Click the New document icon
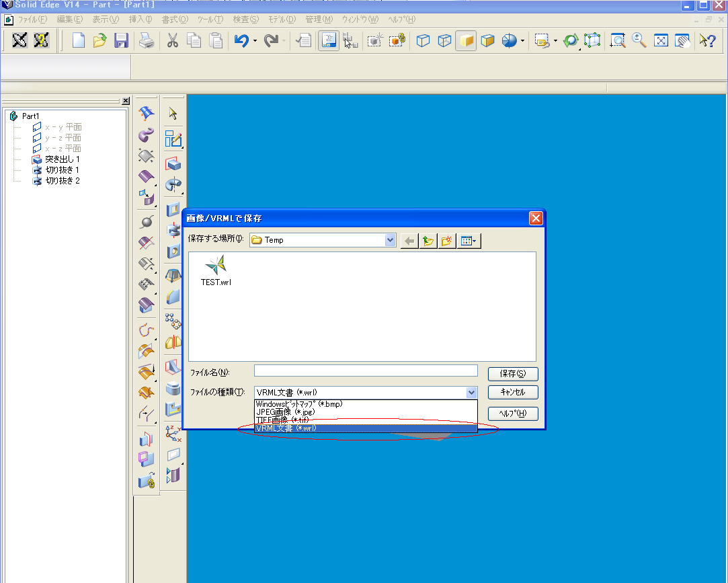 (79, 40)
